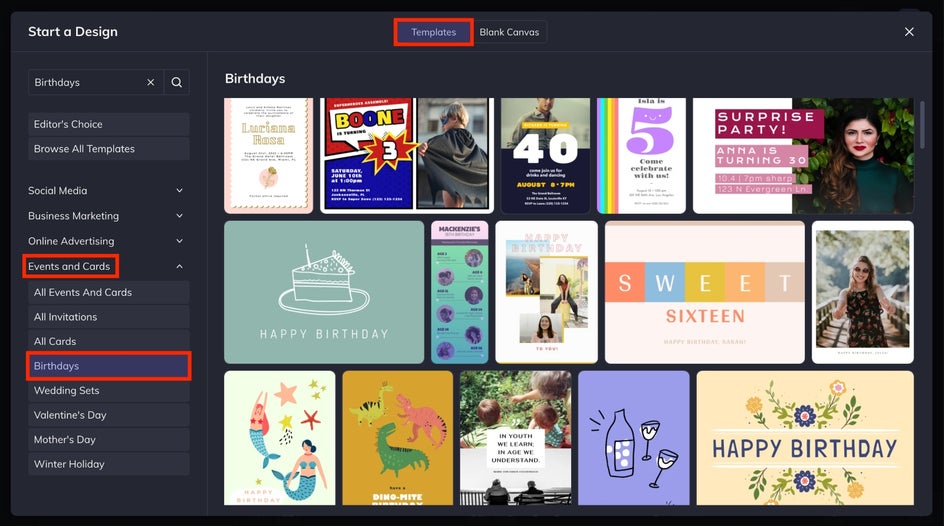Choose the Boone superhero birthday template
Image resolution: width=944 pixels, height=526 pixels.
coord(407,155)
